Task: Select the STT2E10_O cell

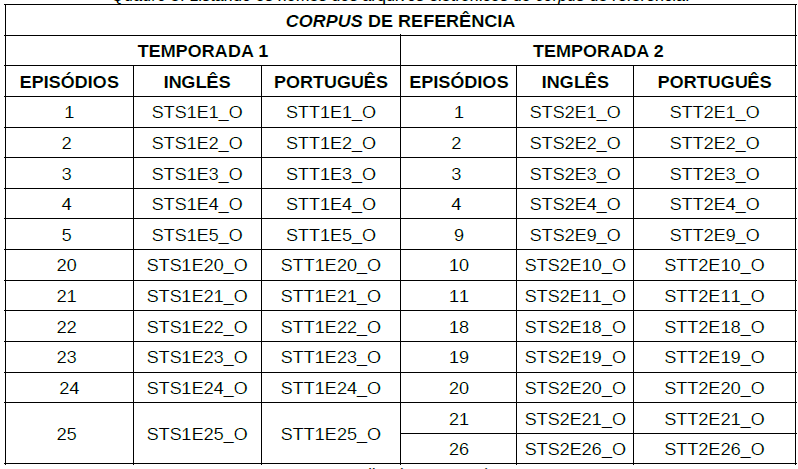Action: click(714, 265)
